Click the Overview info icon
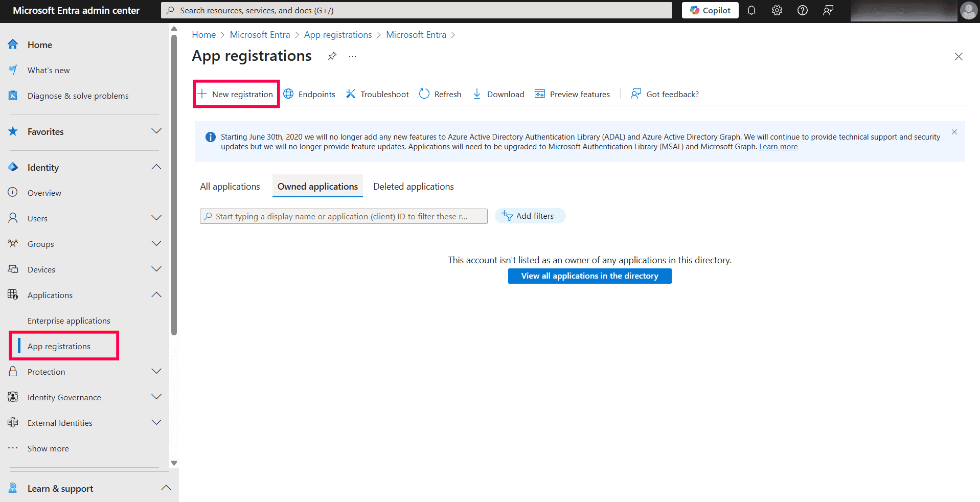980x502 pixels. coord(13,193)
